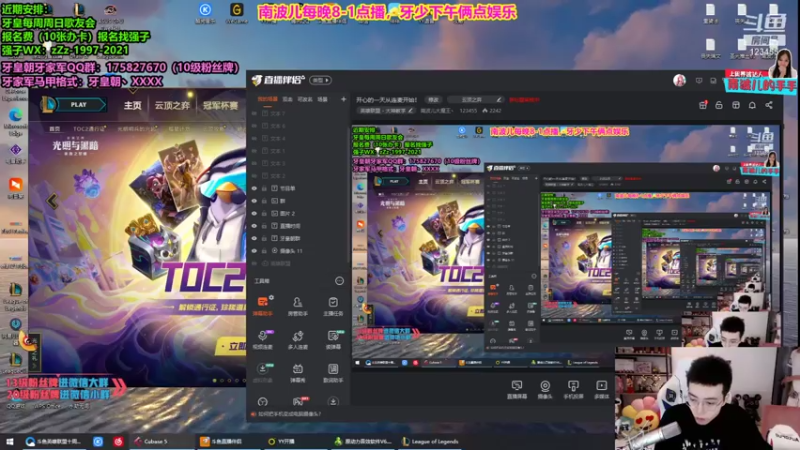Open the 弹幕秀 tool

(297, 372)
